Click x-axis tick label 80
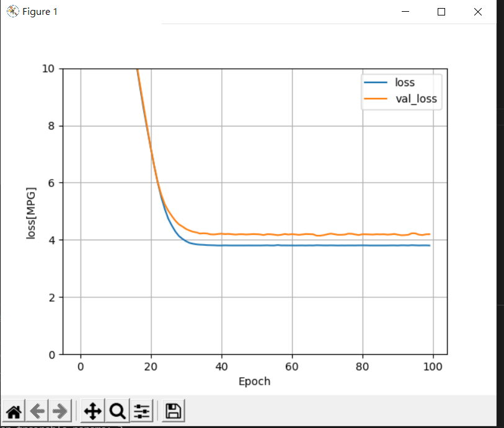Image resolution: width=504 pixels, height=428 pixels. tap(362, 367)
